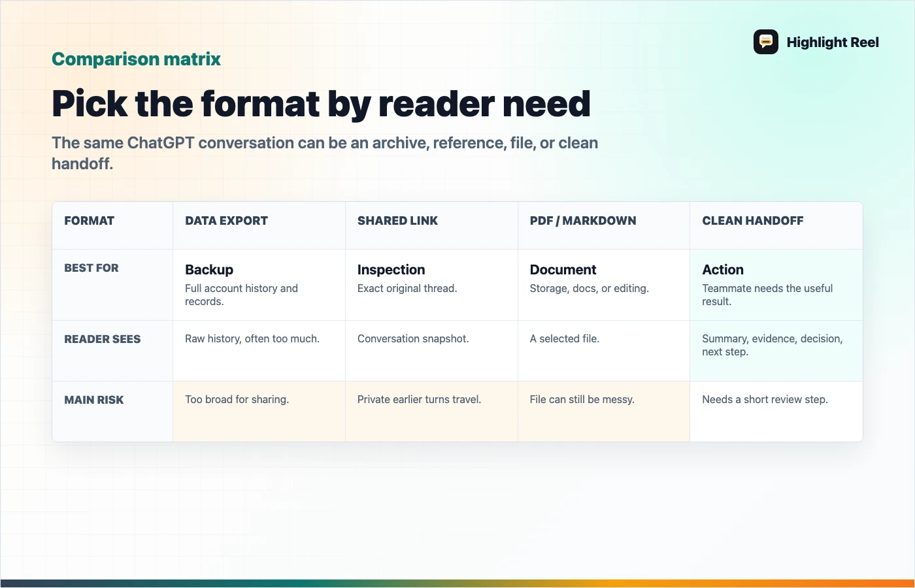Click the 'Inspection' cell title

pos(391,270)
